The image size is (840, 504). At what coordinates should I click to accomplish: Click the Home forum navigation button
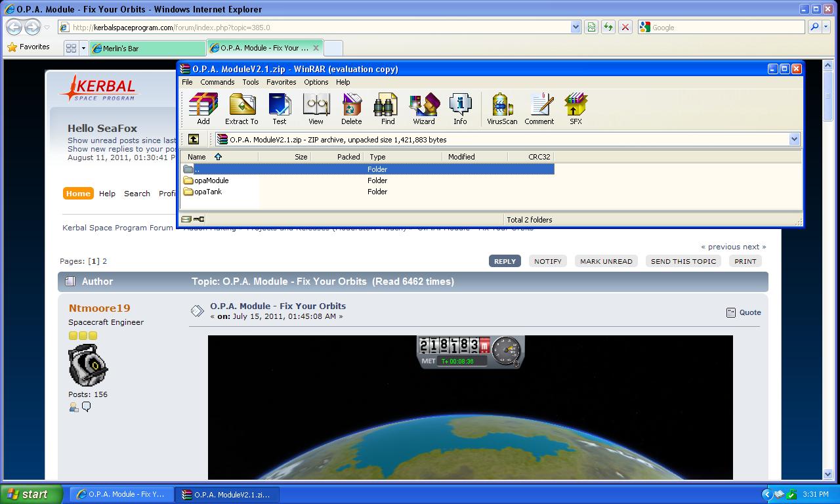(78, 194)
